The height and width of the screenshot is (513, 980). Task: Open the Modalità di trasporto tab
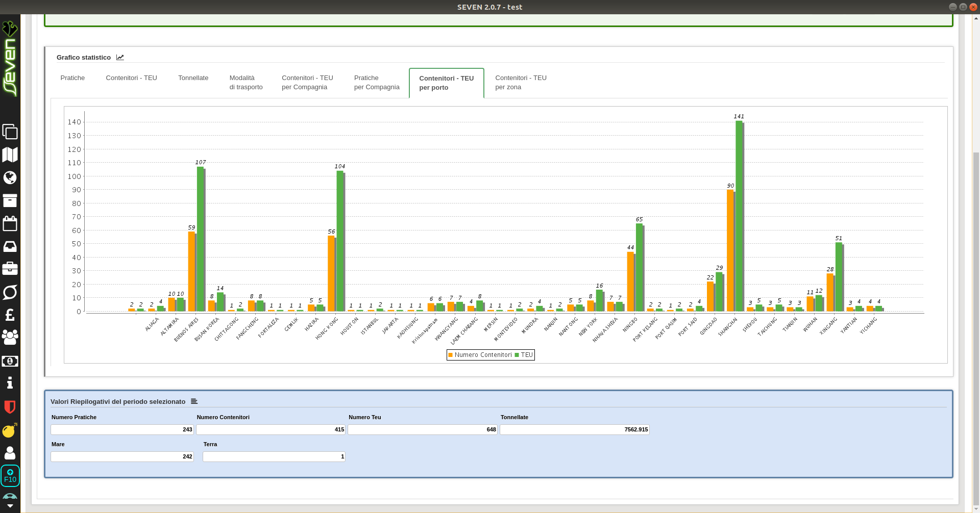(246, 83)
